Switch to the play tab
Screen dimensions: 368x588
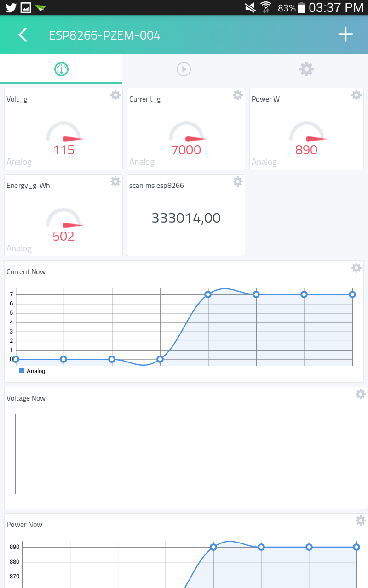tap(184, 69)
